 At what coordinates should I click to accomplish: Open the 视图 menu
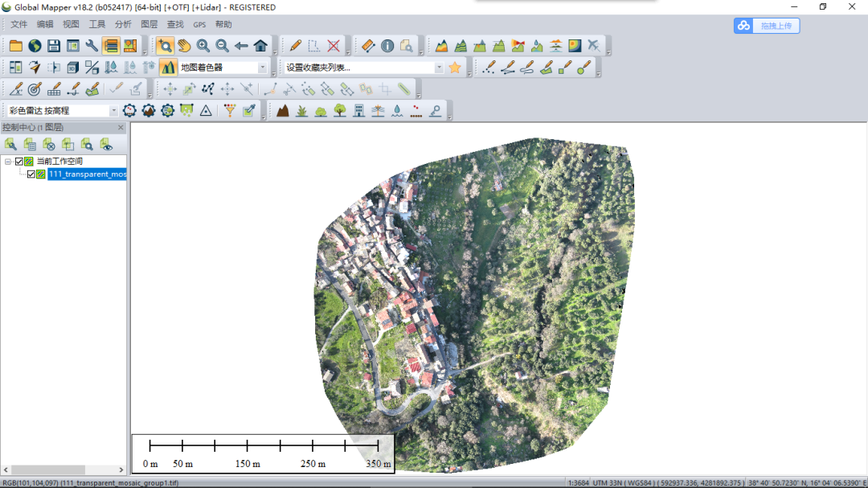(71, 24)
